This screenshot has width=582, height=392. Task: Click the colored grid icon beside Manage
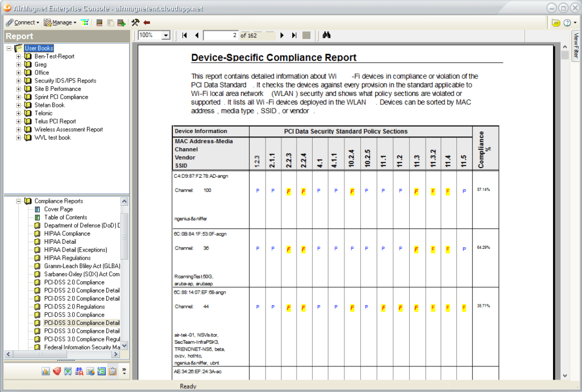pyautogui.click(x=85, y=23)
